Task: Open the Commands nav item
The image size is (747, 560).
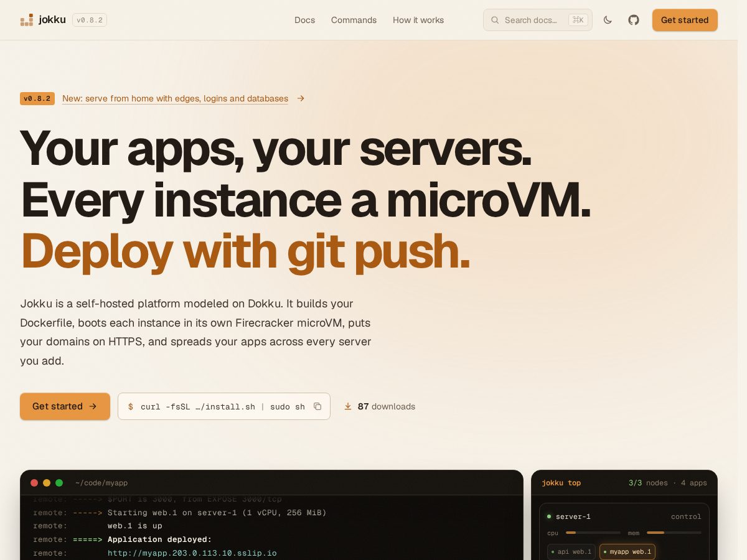Action: (354, 20)
